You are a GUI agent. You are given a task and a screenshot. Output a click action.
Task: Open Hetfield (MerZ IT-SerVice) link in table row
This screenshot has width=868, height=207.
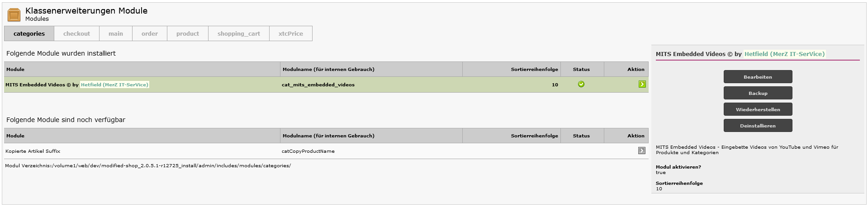pyautogui.click(x=114, y=85)
